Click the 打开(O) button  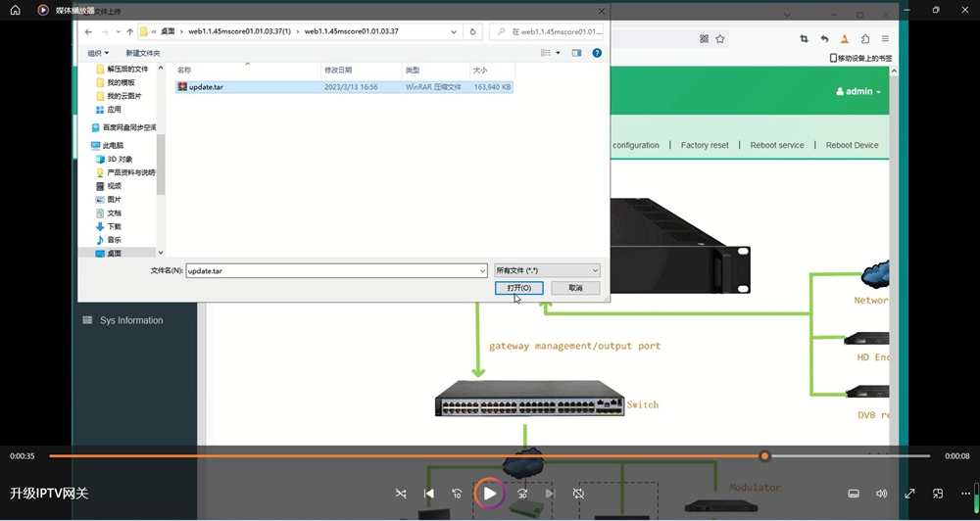(x=518, y=288)
